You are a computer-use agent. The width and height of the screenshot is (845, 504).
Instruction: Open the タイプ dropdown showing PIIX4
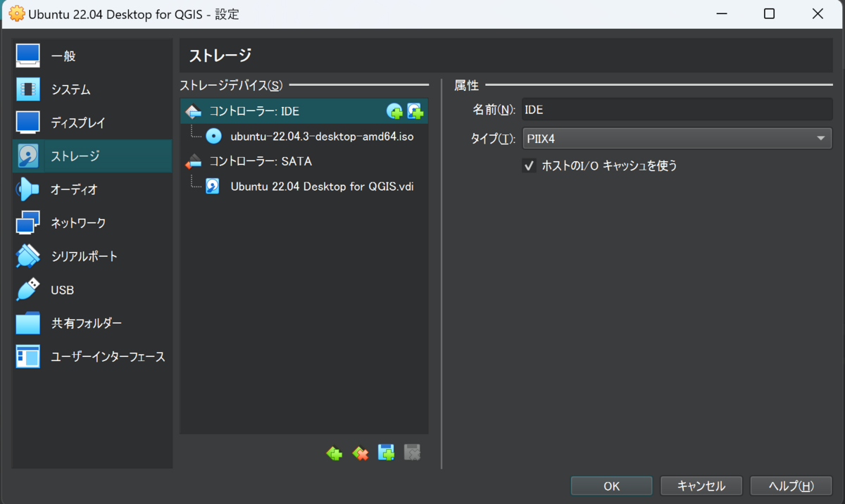(821, 138)
